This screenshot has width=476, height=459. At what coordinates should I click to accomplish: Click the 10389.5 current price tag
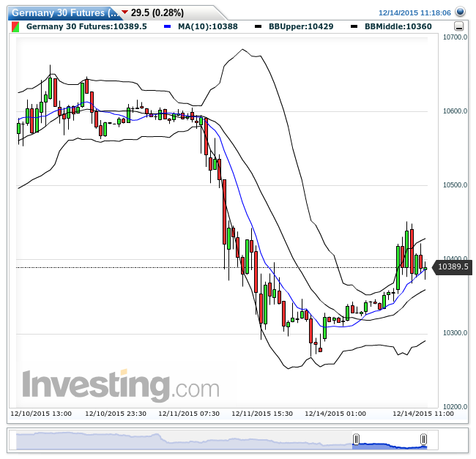[x=453, y=267]
